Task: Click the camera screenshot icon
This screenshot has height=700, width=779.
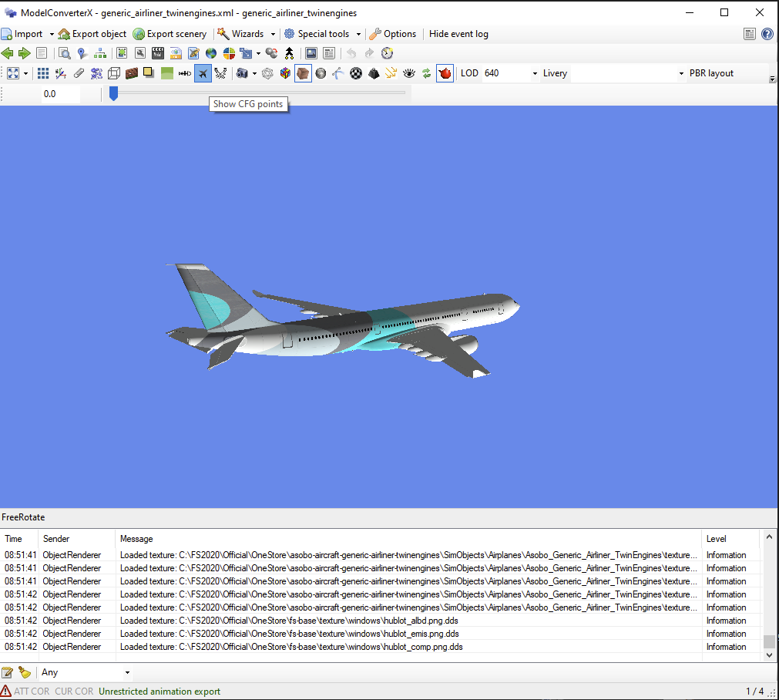Action: tap(242, 73)
